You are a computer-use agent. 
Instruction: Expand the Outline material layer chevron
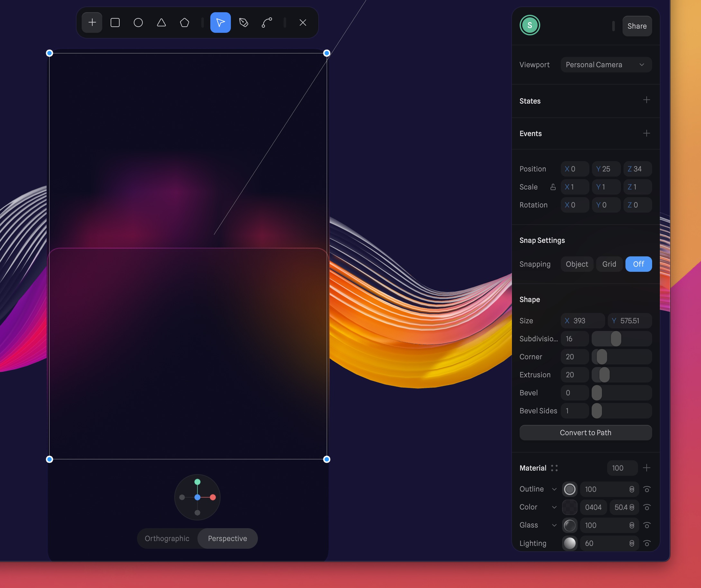pos(554,489)
